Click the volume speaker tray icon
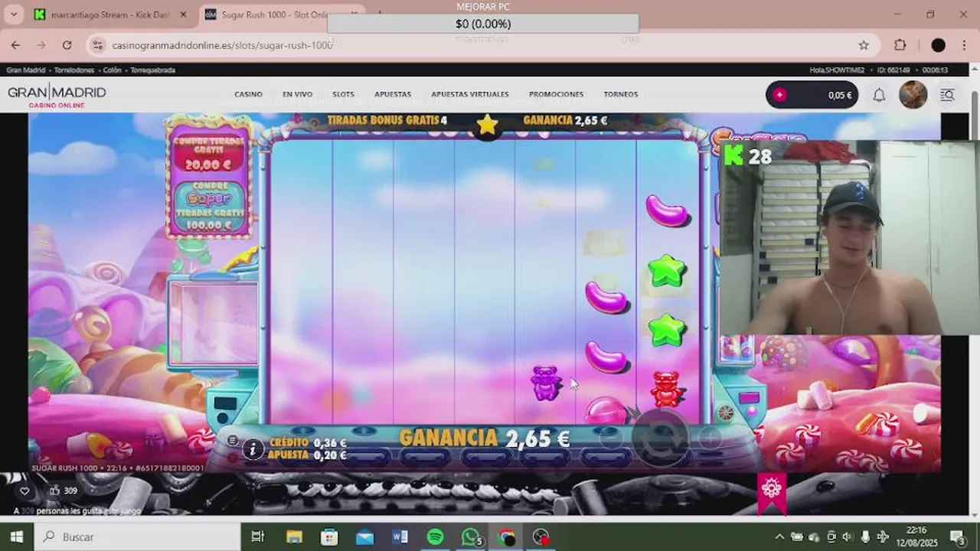This screenshot has height=551, width=980. coord(848,536)
